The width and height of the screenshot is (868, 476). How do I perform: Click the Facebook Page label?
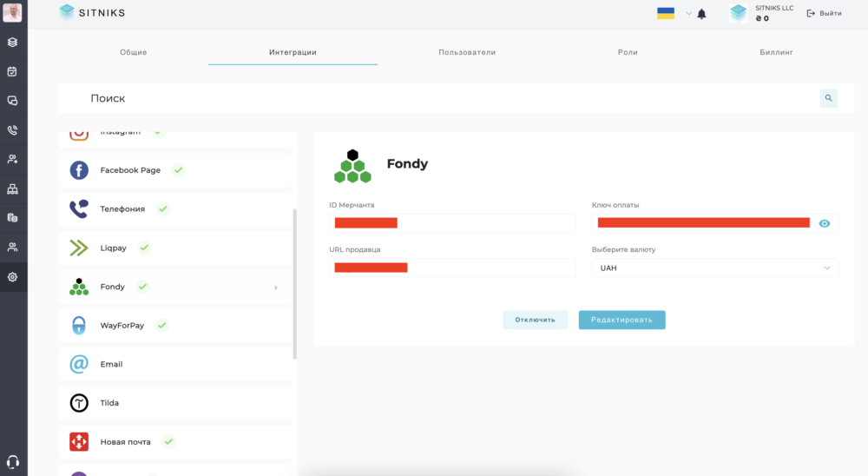click(x=130, y=170)
